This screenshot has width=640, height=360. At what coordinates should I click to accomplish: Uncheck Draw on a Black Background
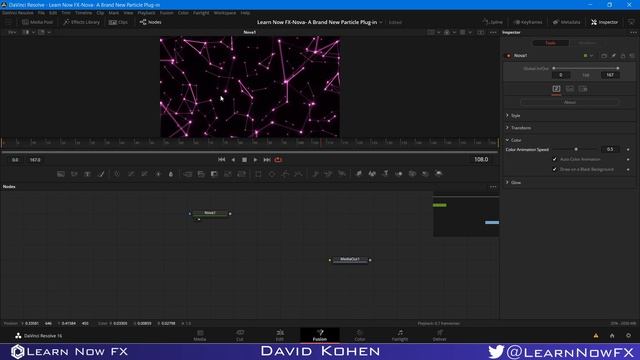(x=554, y=169)
